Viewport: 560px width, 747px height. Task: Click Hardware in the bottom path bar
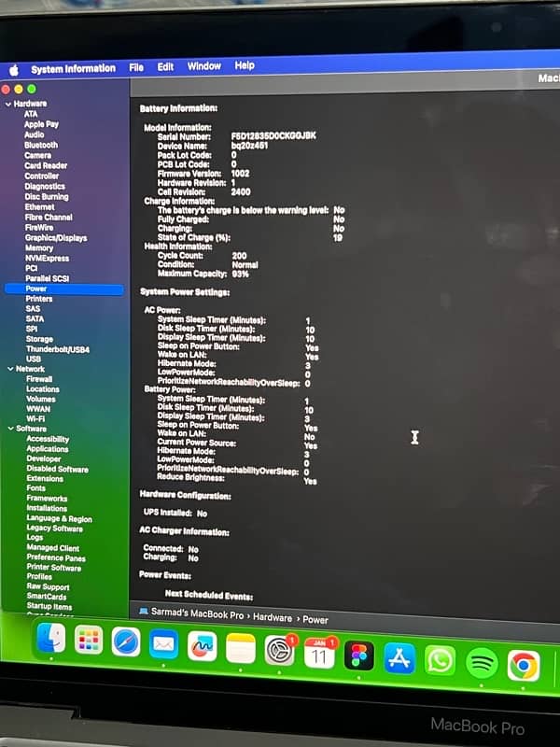273,618
